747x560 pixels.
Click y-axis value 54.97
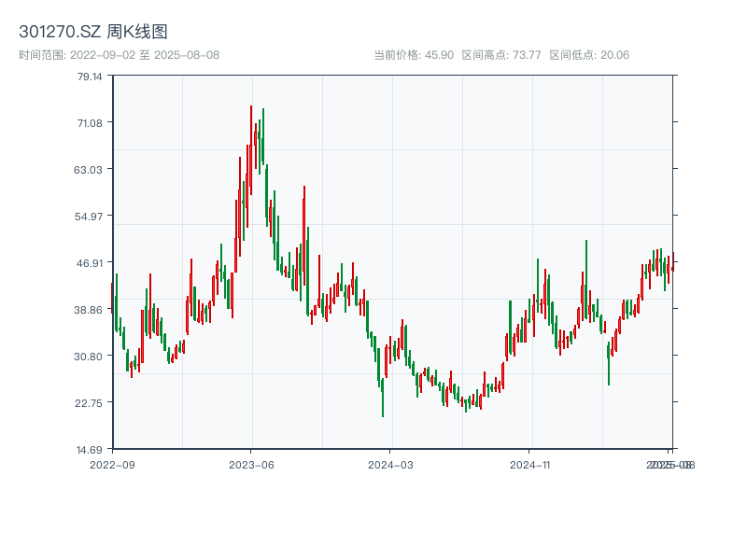(88, 217)
